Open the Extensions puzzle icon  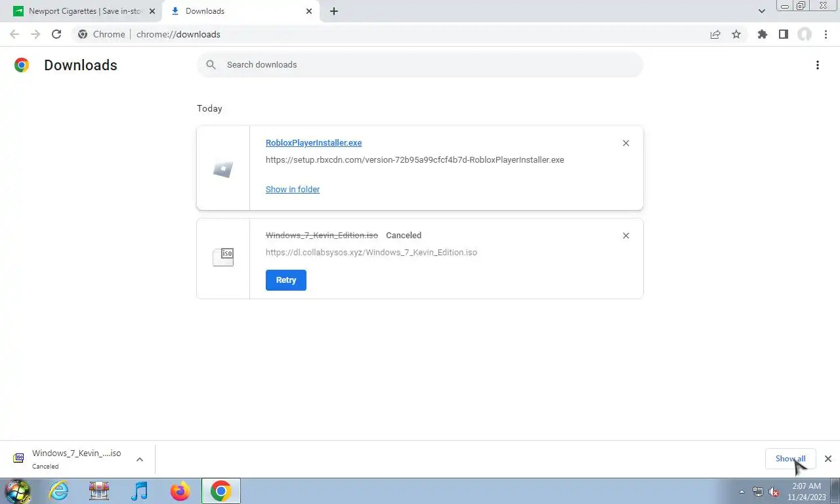[762, 34]
